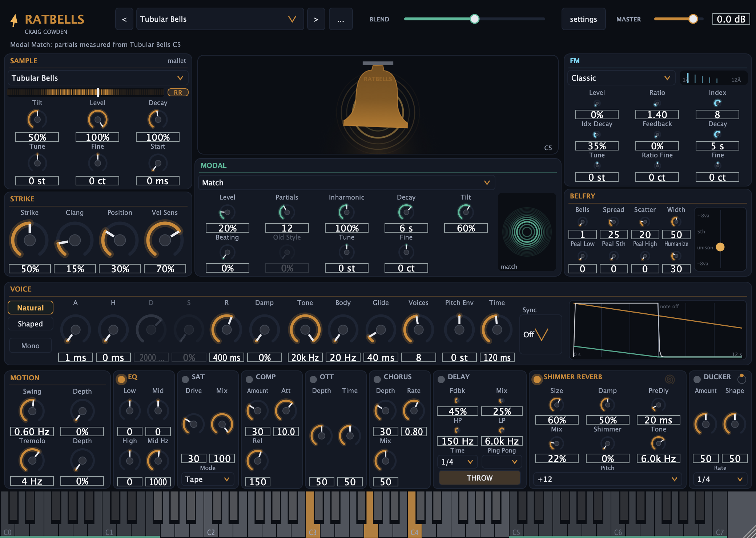This screenshot has width=756, height=538.
Task: Click the motion Swing knob
Action: pyautogui.click(x=32, y=411)
